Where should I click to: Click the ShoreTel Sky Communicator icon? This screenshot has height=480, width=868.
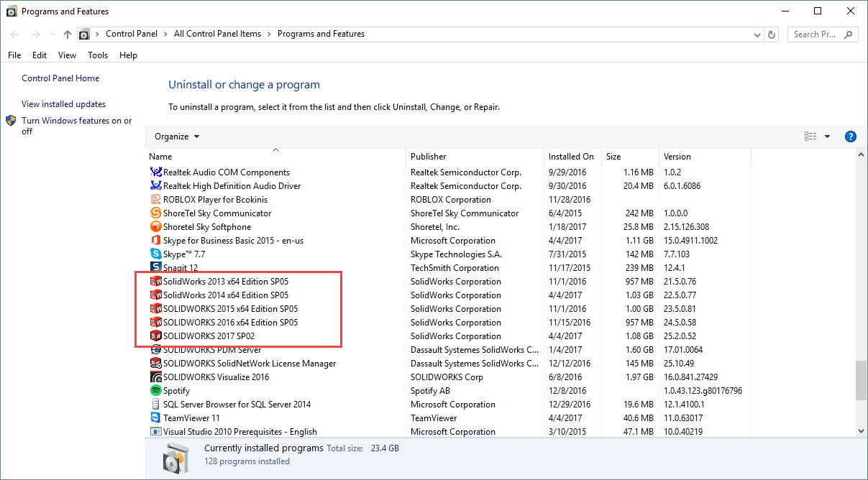156,213
